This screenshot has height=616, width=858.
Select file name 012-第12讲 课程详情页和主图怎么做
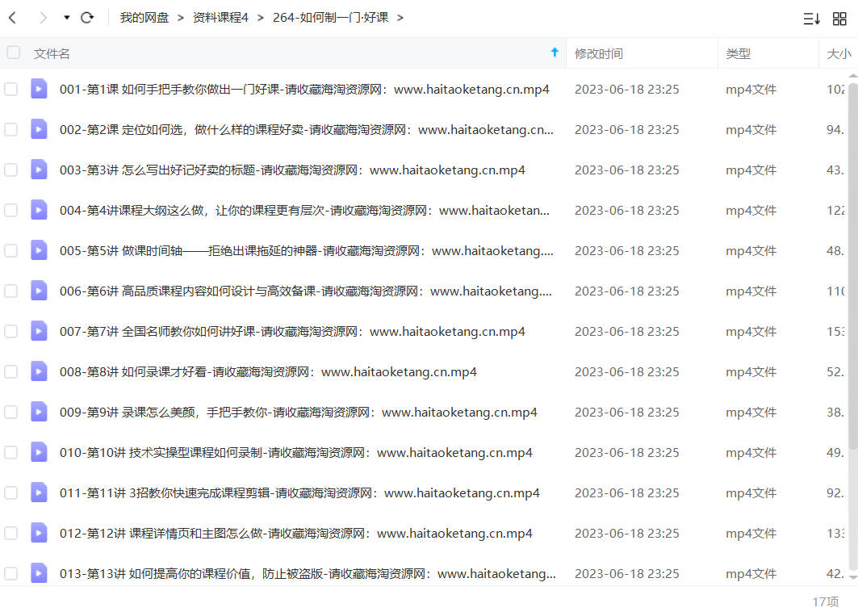[x=296, y=534]
